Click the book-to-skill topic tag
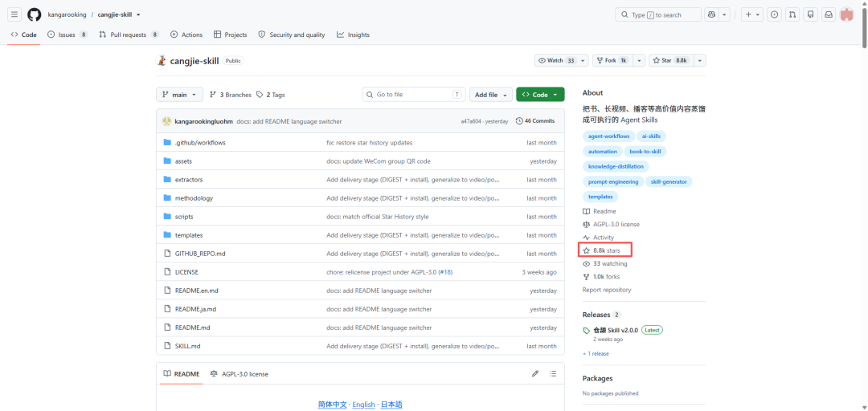The width and height of the screenshot is (868, 411). [x=645, y=151]
